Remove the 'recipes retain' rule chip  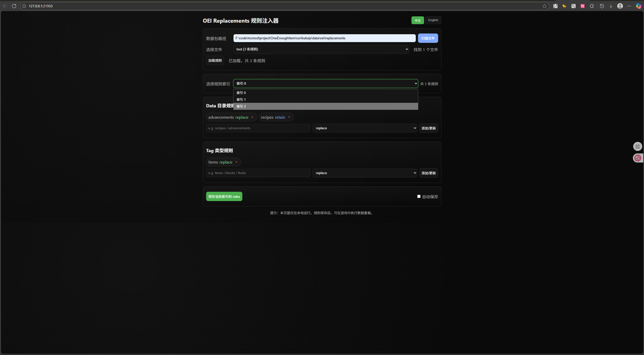tap(289, 117)
